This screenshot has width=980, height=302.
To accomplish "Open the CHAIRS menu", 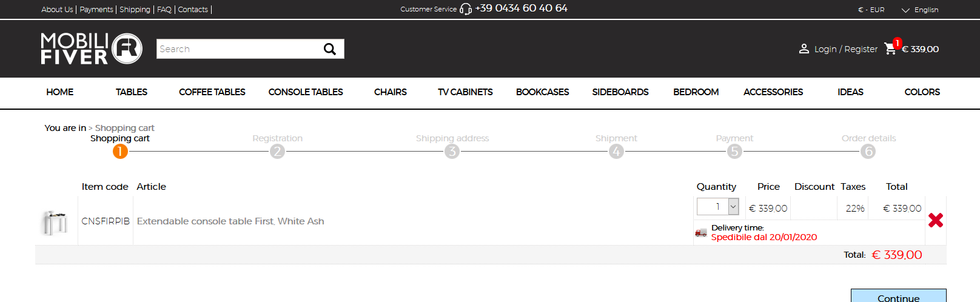I will click(x=391, y=92).
